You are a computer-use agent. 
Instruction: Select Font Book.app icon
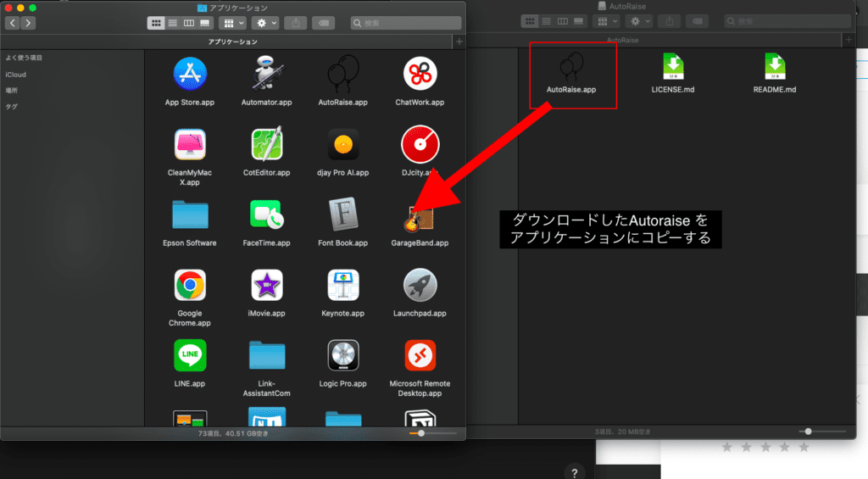point(343,214)
